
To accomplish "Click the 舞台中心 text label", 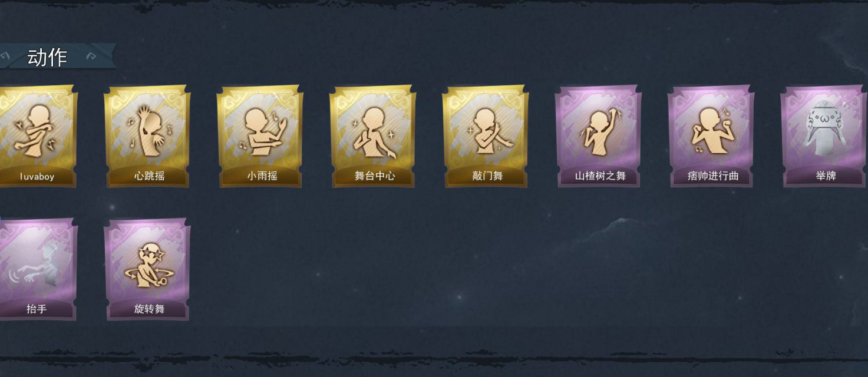I will click(x=375, y=176).
